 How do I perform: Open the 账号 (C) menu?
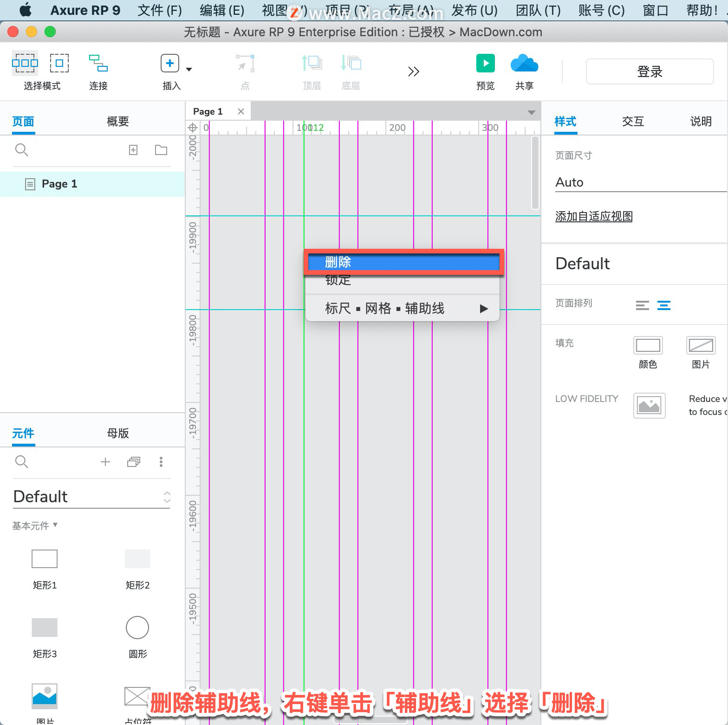click(602, 10)
